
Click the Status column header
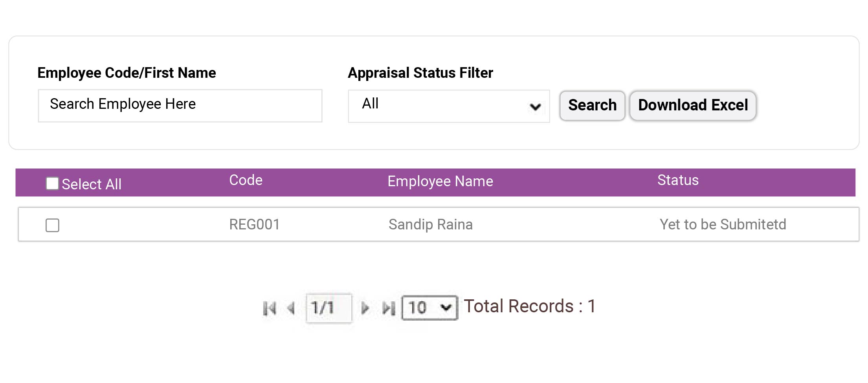coord(677,181)
